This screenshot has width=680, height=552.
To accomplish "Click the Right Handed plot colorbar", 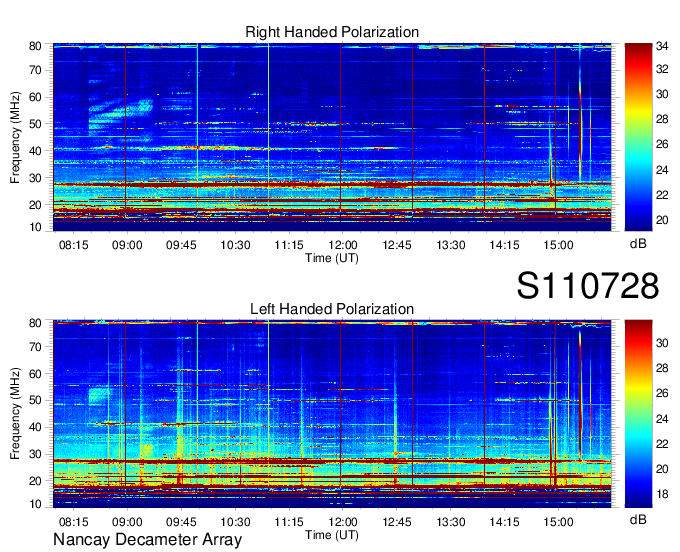I will pos(638,137).
